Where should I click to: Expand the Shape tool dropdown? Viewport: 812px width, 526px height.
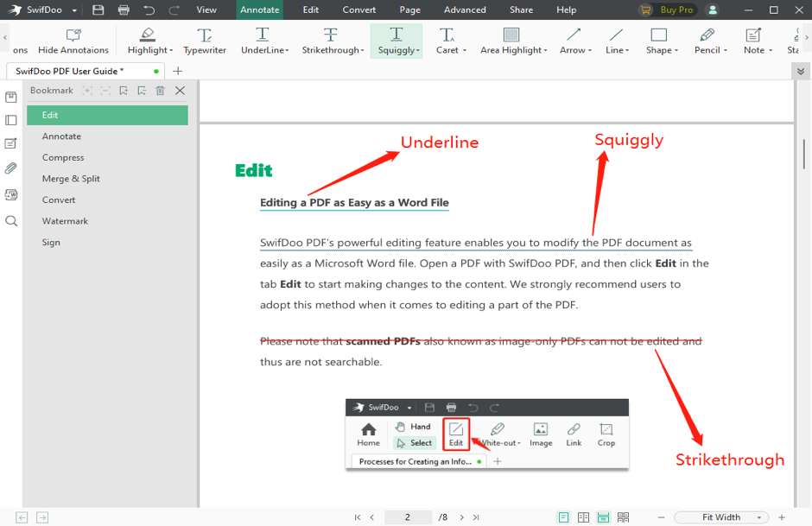coord(676,51)
